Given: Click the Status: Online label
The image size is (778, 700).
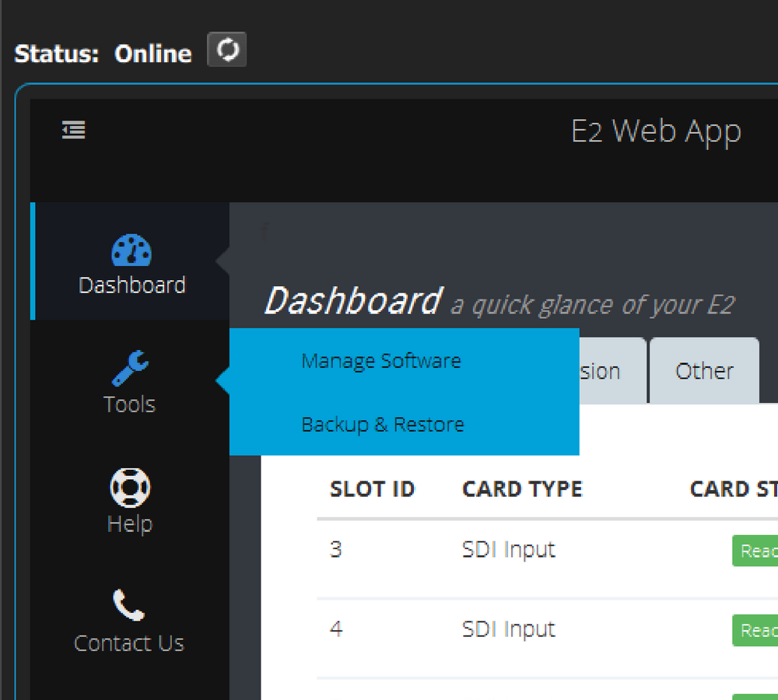Looking at the screenshot, I should pos(103,54).
